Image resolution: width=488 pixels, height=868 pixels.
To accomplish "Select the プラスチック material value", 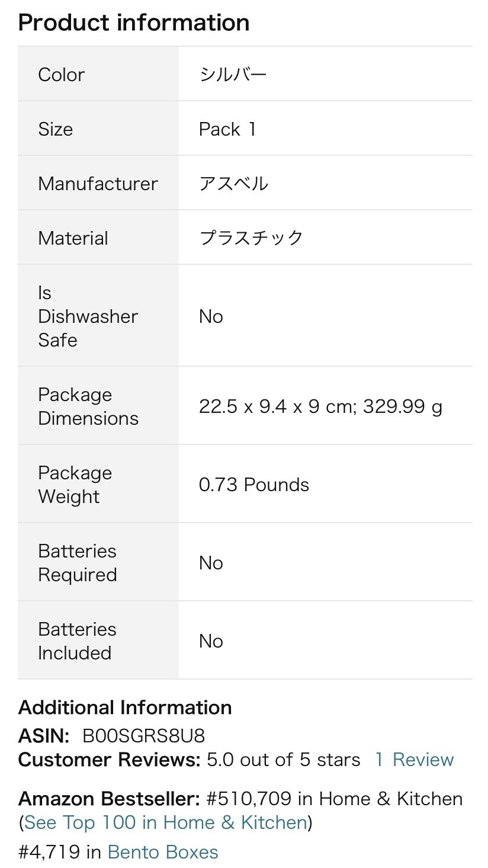I will pyautogui.click(x=251, y=238).
